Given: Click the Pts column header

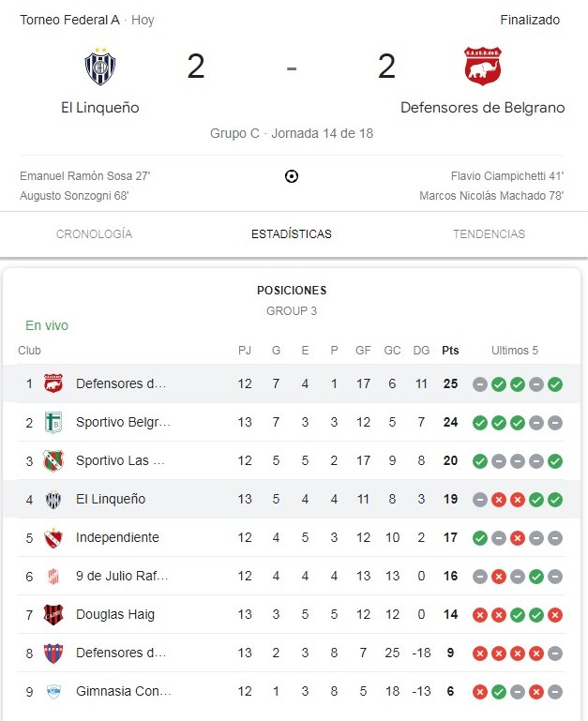Looking at the screenshot, I should (x=450, y=351).
